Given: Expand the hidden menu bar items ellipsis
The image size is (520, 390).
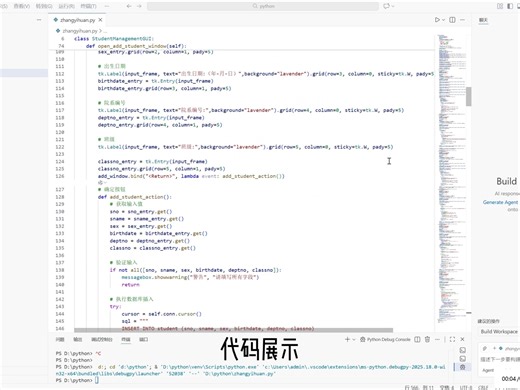Looking at the screenshot, I should click(x=107, y=6).
